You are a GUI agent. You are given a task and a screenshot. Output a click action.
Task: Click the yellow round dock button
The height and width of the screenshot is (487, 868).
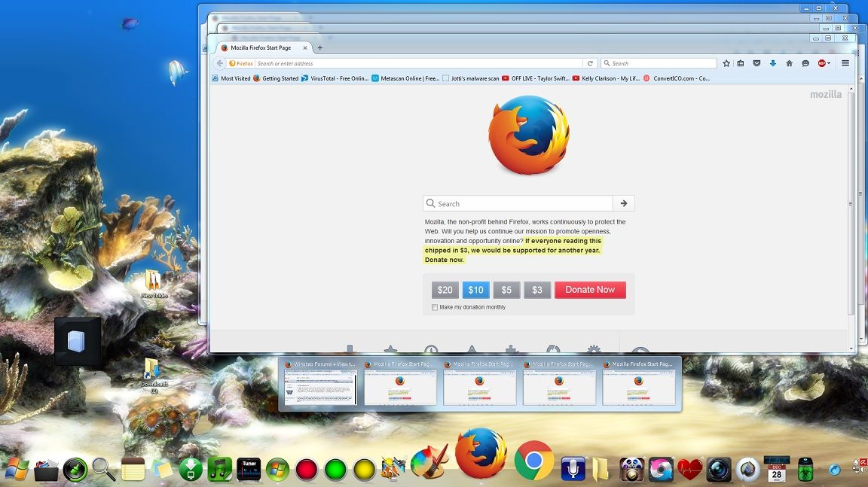364,470
